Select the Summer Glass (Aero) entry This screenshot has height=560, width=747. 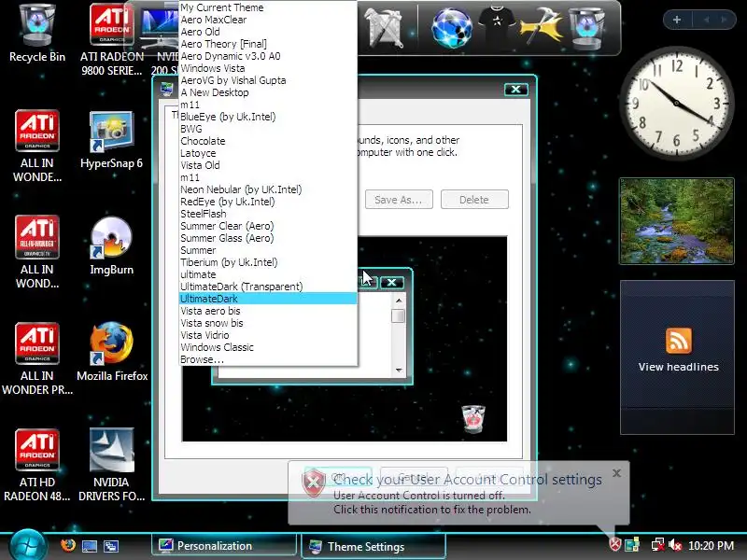click(268, 238)
